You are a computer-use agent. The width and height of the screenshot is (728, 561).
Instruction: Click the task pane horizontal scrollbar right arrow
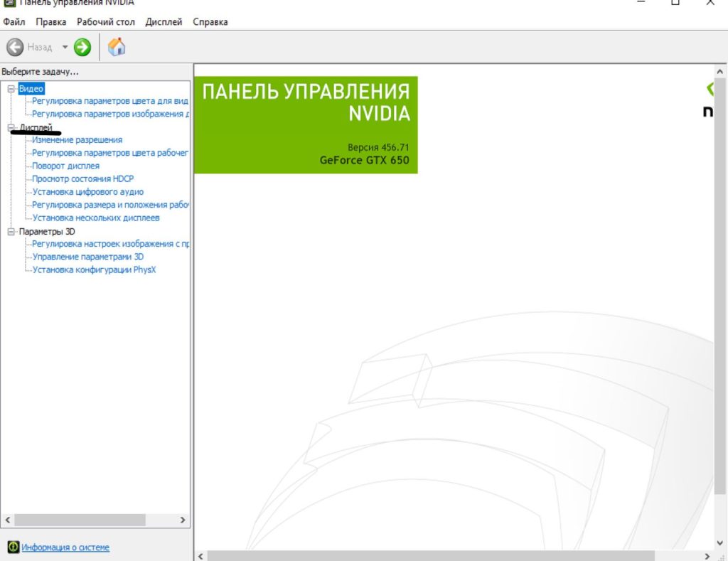tap(183, 520)
